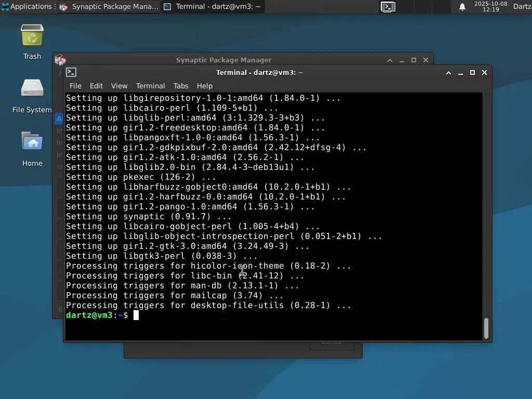
Task: Maximize the Synaptic Package Manager window
Action: (x=414, y=60)
